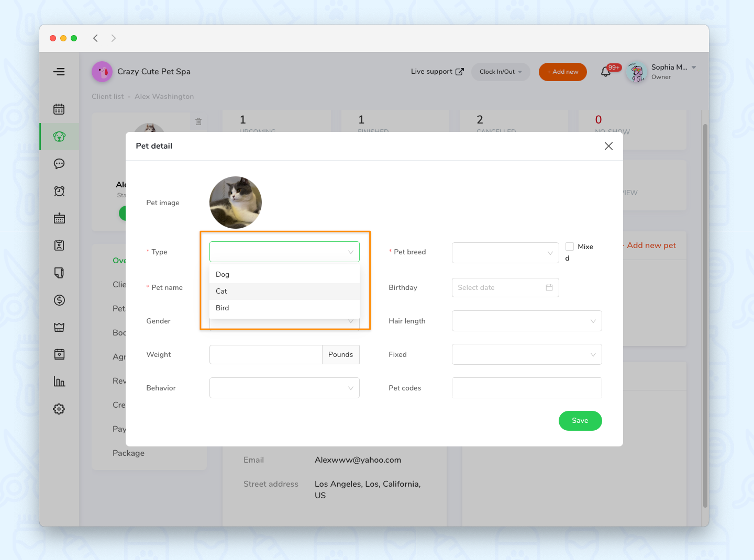Screen dimensions: 754x560
Task: Select Bird from the Type list
Action: tap(284, 308)
